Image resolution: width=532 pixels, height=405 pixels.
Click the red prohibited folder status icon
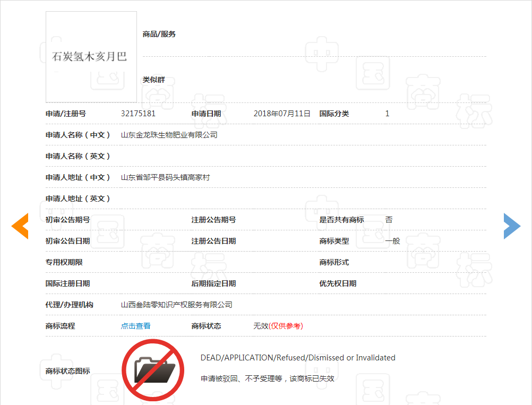[x=153, y=369]
